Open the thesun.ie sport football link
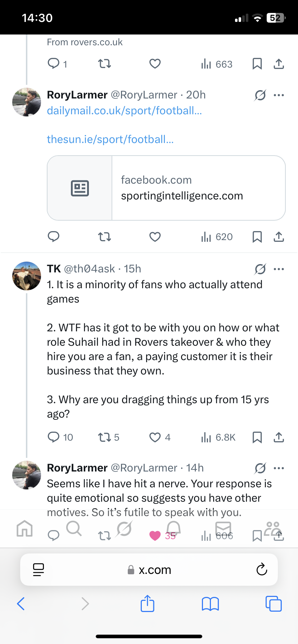The image size is (298, 644). click(110, 139)
